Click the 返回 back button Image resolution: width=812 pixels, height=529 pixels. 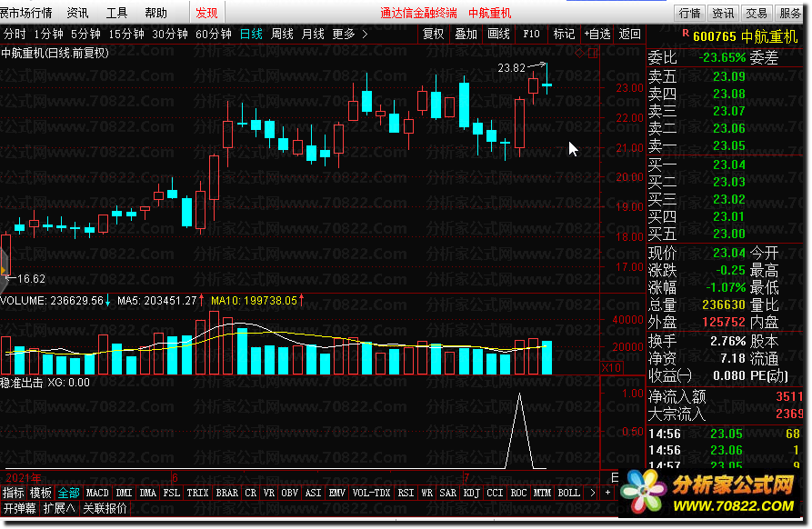click(630, 35)
